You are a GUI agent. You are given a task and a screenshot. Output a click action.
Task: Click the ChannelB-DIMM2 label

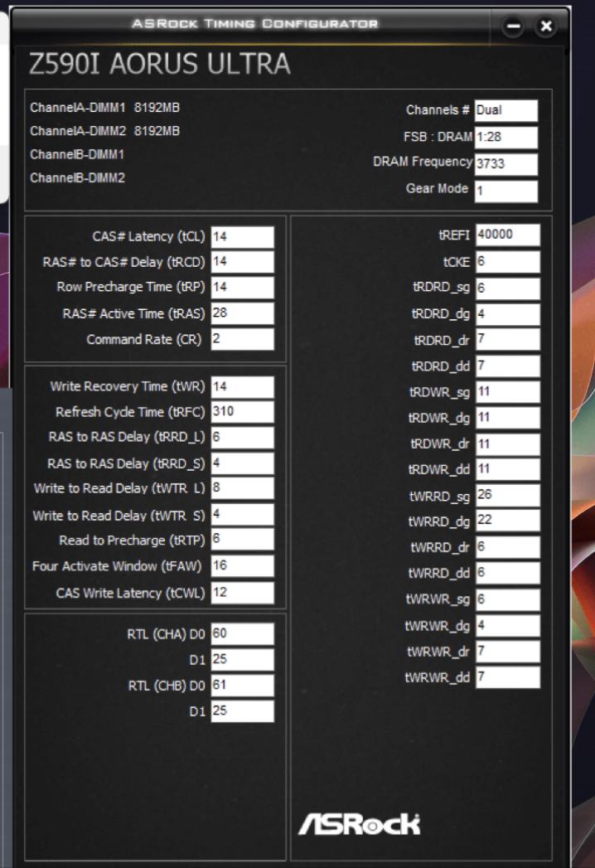(x=78, y=177)
